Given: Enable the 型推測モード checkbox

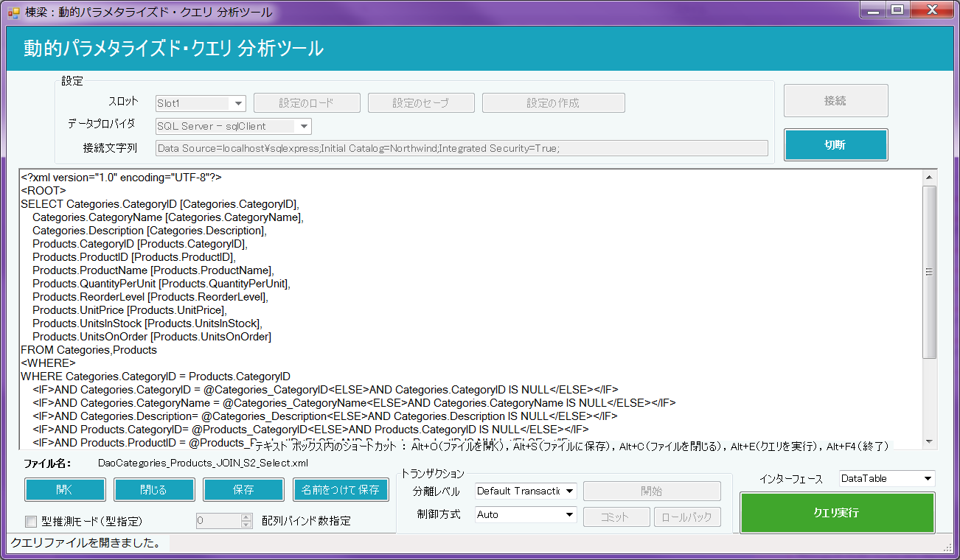Looking at the screenshot, I should pos(31,522).
